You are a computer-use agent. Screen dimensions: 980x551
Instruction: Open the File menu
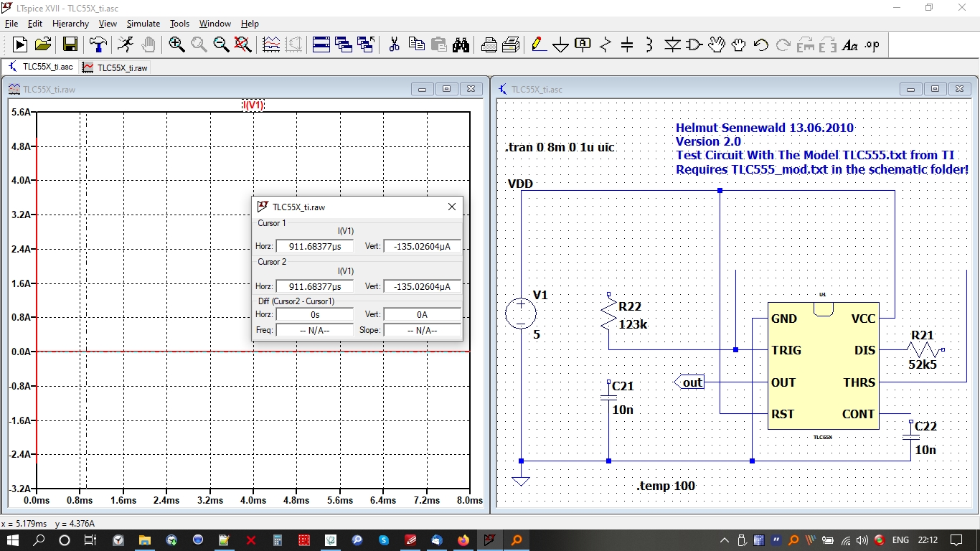click(x=11, y=24)
